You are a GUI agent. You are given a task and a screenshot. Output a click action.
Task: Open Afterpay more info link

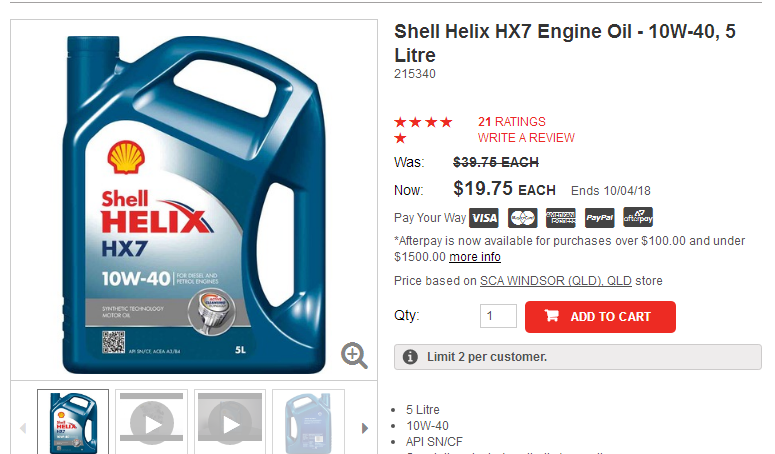(x=474, y=257)
